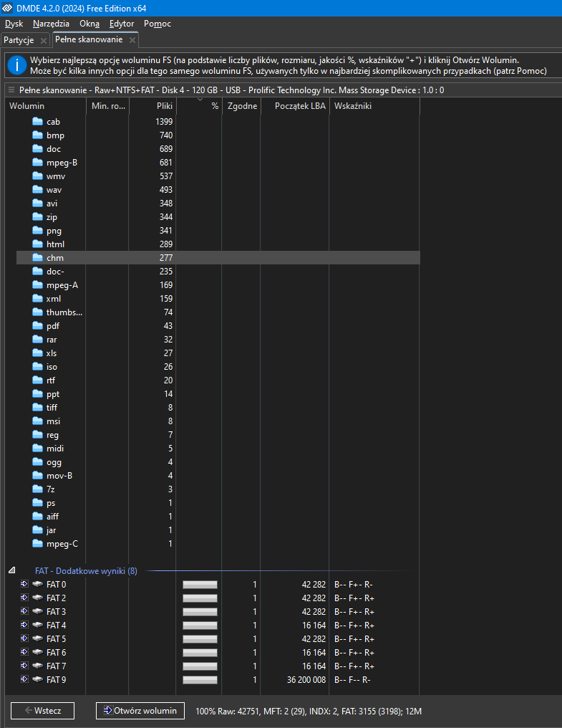Open the Okna menu

pos(89,24)
